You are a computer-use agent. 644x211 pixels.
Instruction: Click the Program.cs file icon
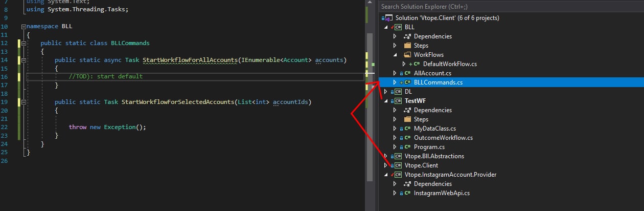coord(407,147)
